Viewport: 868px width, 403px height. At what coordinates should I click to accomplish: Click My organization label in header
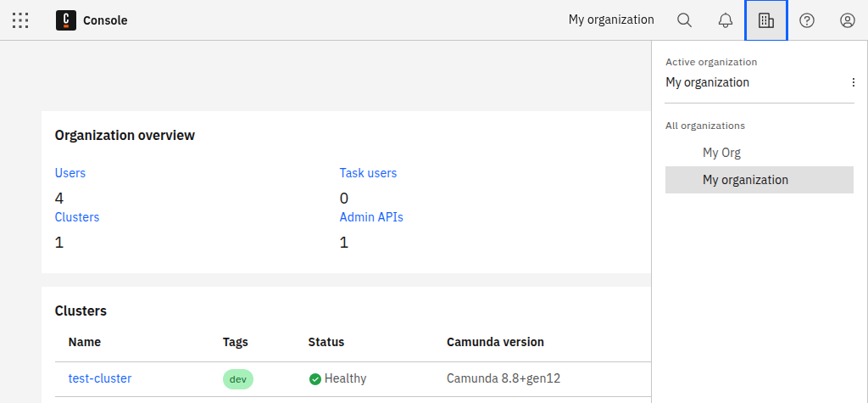(x=611, y=20)
